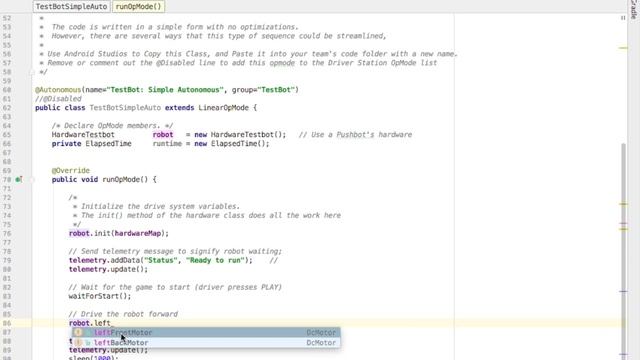The height and width of the screenshot is (360, 640).
Task: Choose leftBackMotor from the autocomplete popup
Action: (x=206, y=343)
